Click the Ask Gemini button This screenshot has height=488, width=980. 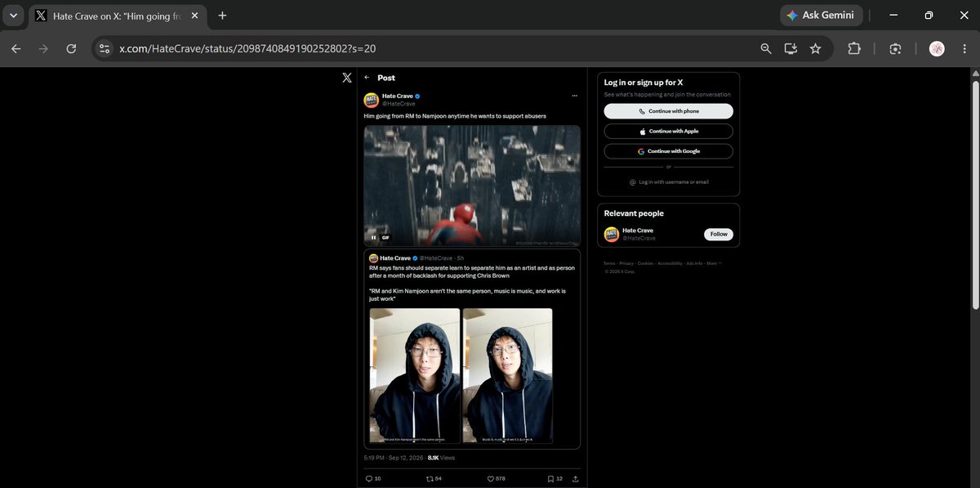(x=821, y=16)
